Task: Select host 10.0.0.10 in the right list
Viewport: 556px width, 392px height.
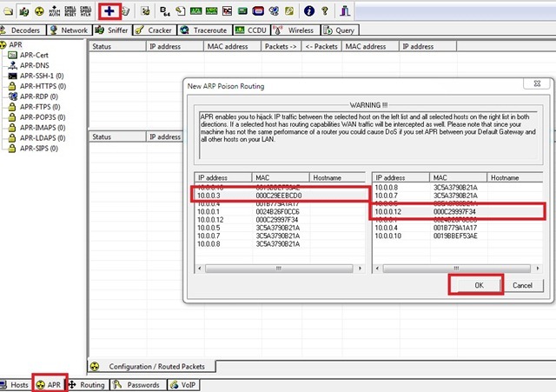Action: pyautogui.click(x=458, y=236)
